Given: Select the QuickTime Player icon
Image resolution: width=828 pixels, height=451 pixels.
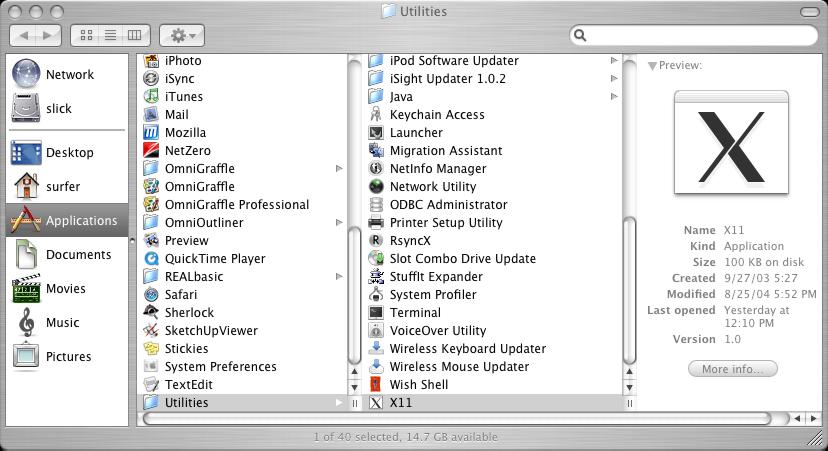Looking at the screenshot, I should tap(151, 259).
